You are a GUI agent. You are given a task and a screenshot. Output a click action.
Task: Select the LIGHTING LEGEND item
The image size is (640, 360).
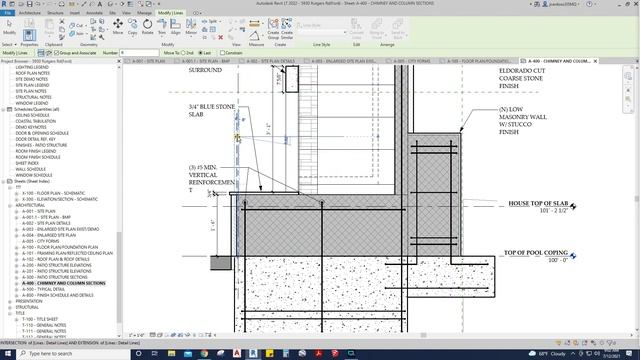(x=32, y=67)
